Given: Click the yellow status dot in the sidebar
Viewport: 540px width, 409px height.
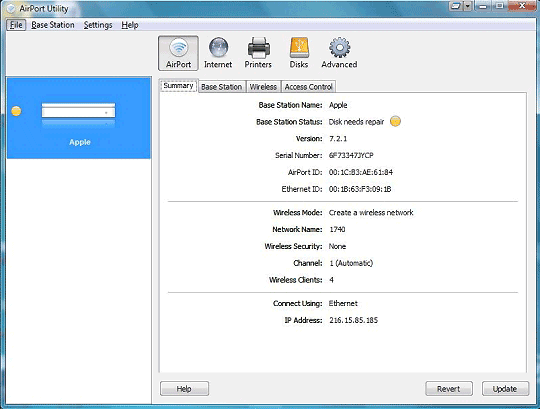Looking at the screenshot, I should click(16, 111).
